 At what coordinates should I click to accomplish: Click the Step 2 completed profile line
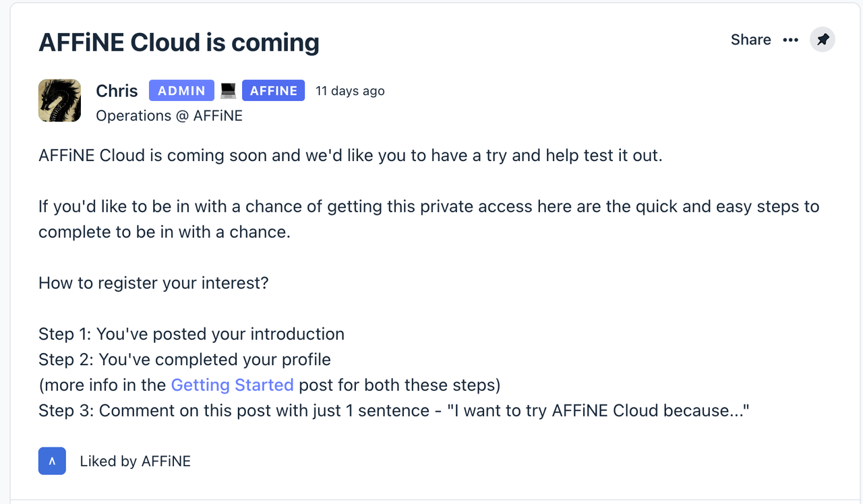point(185,359)
